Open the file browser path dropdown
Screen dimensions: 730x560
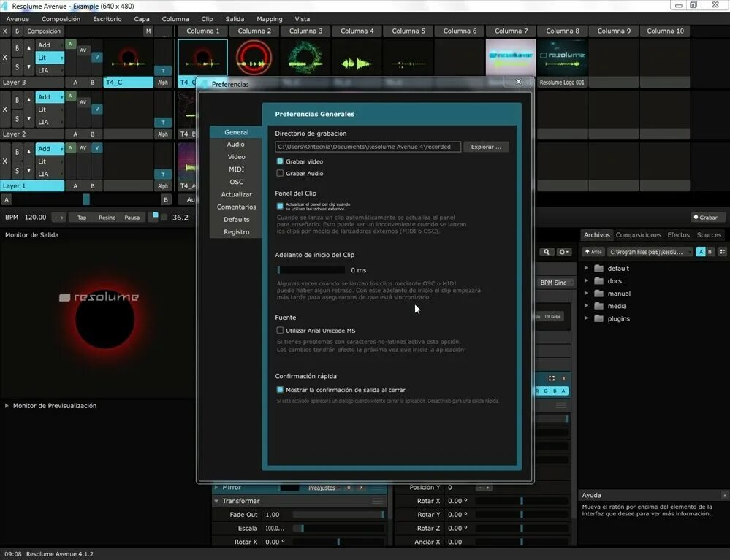click(650, 252)
